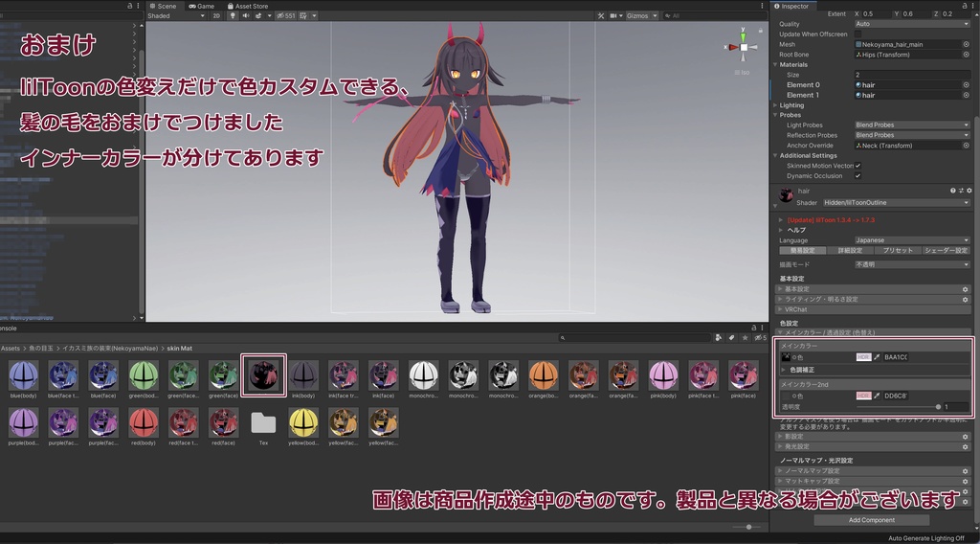Use the eyedropper for メインカラー

tap(877, 357)
